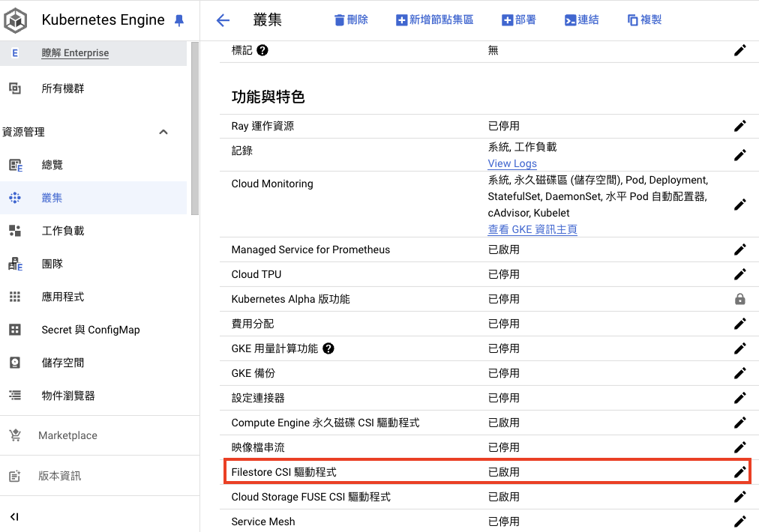Click 新增節點集區 add node pool button
Screen dimensions: 759x532
point(435,19)
